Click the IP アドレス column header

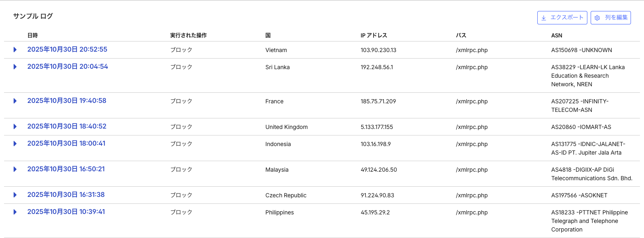pyautogui.click(x=374, y=35)
